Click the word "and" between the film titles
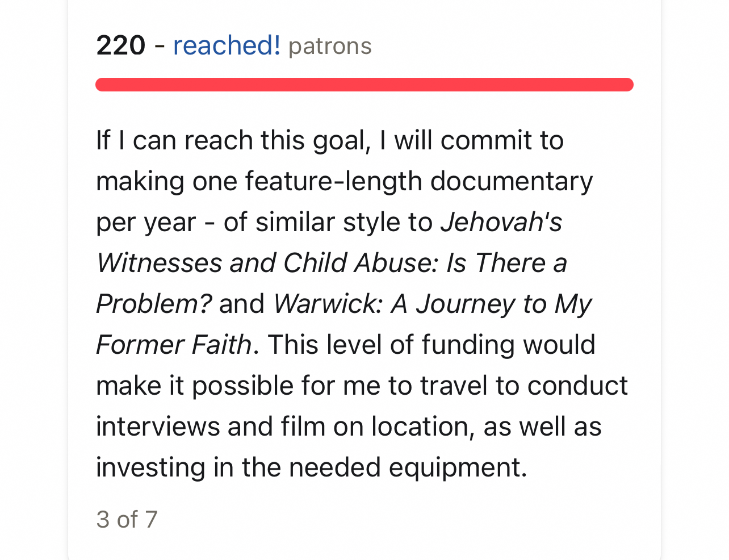Viewport: 729px width, 560px height. [242, 304]
